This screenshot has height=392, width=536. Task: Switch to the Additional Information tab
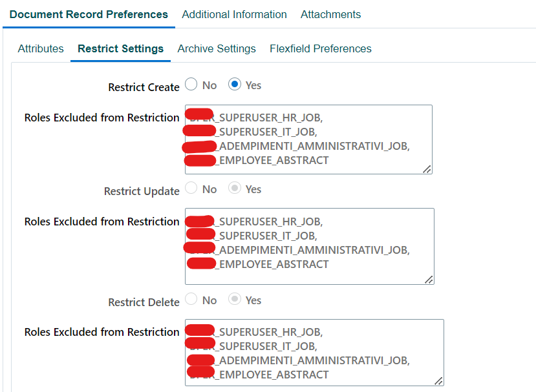pos(234,14)
